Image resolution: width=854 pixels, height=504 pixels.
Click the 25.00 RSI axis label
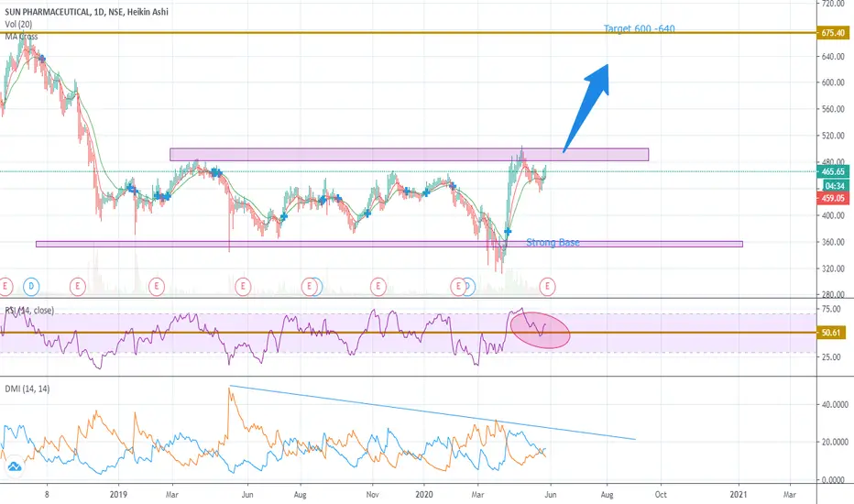[x=832, y=356]
